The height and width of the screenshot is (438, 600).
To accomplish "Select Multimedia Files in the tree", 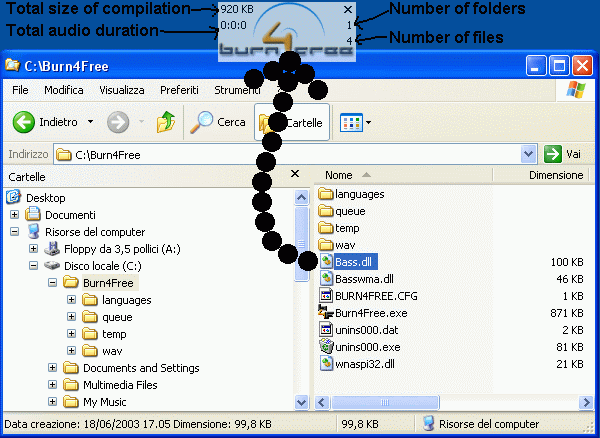I will [120, 385].
